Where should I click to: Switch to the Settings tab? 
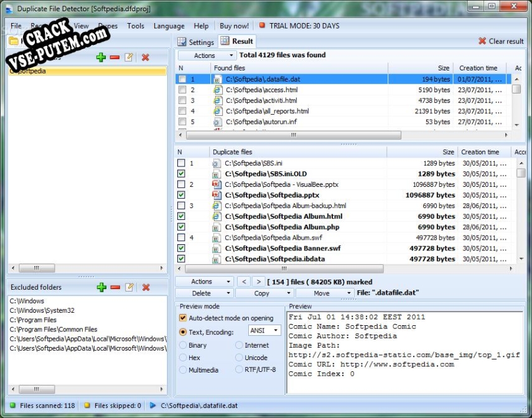coord(196,42)
